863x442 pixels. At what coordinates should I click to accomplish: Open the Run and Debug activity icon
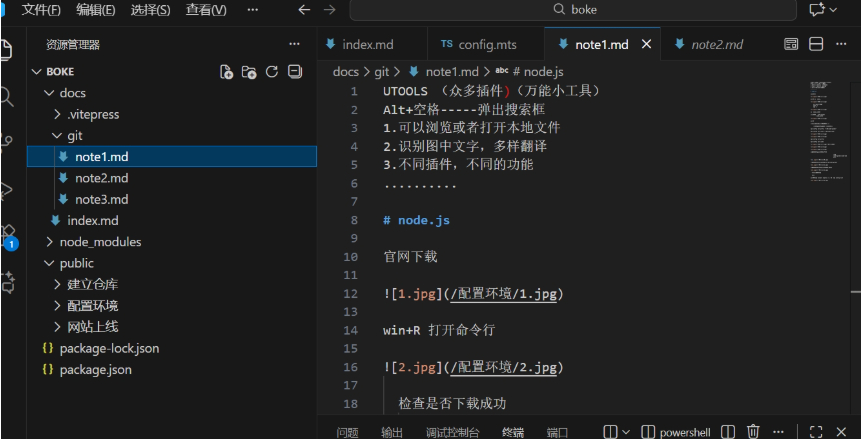coord(6,190)
